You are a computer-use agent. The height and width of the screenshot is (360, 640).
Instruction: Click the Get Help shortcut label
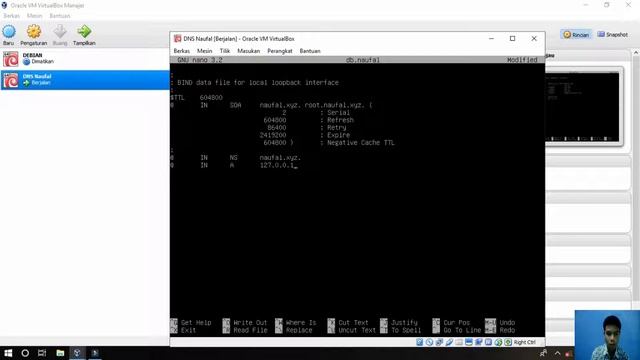click(x=196, y=322)
